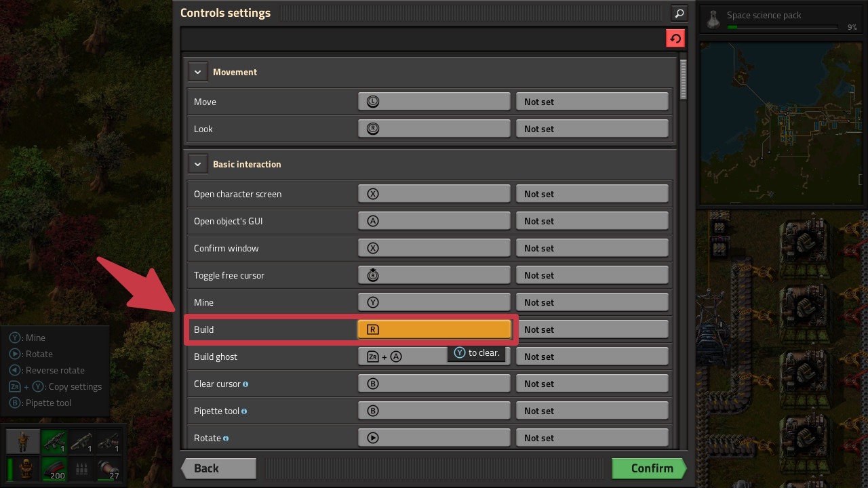The width and height of the screenshot is (868, 488).
Task: Select the third weapon slot
Action: coord(108,442)
